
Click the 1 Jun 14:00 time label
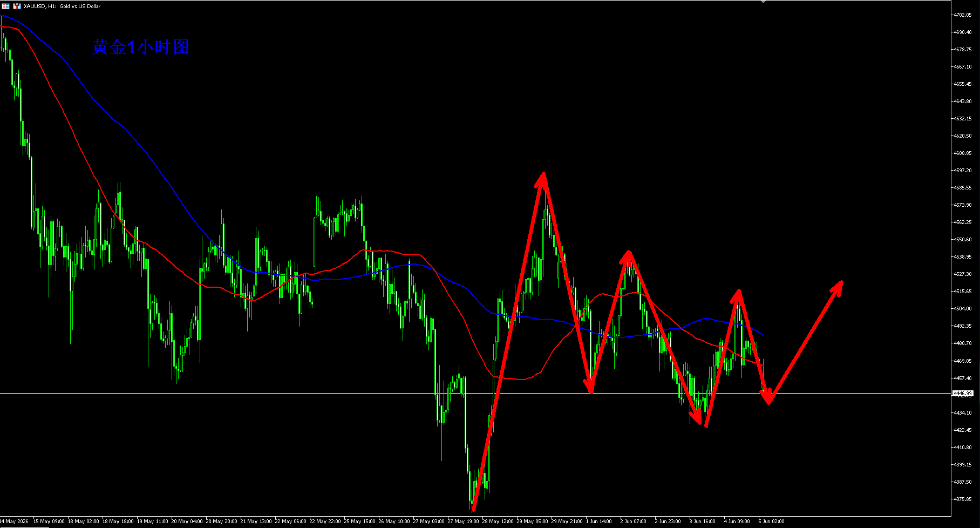[x=598, y=522]
